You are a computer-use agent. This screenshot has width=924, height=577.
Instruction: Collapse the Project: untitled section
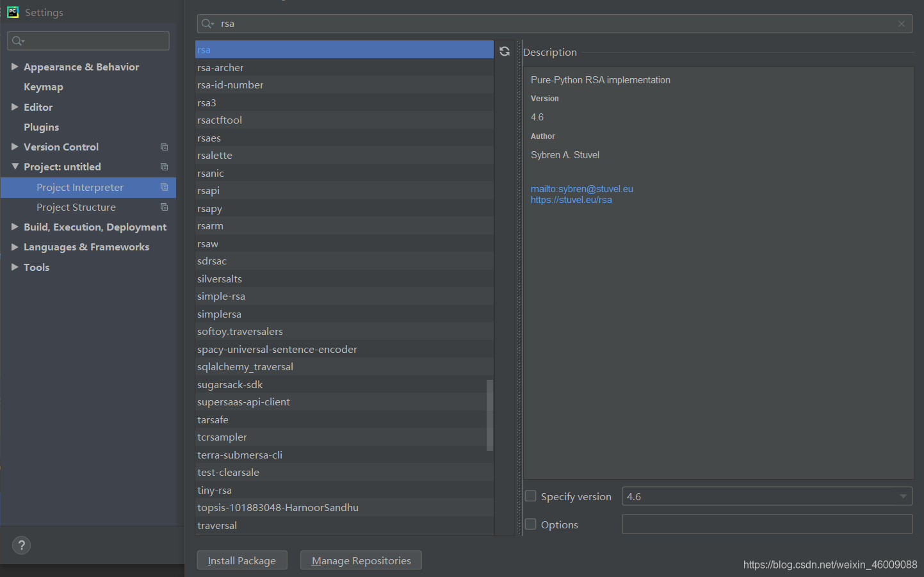pyautogui.click(x=15, y=167)
